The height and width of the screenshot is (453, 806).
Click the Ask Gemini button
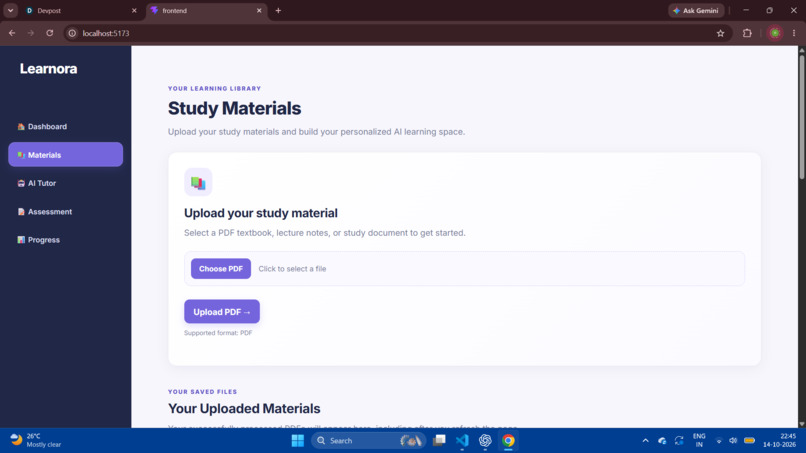coord(696,10)
